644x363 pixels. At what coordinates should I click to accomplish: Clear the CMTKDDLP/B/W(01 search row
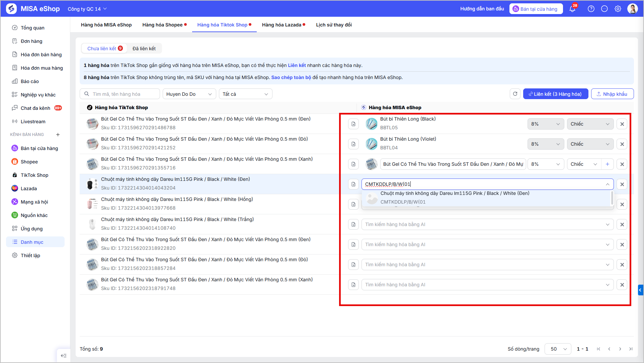pos(622,185)
